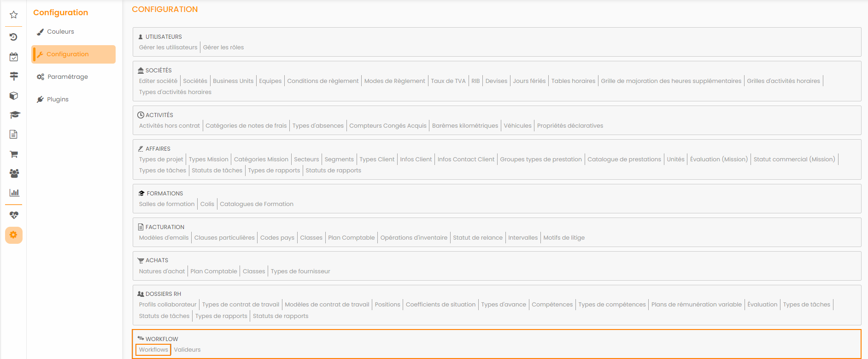Select Paramétrage in the configuration menu
868x359 pixels.
(x=67, y=77)
